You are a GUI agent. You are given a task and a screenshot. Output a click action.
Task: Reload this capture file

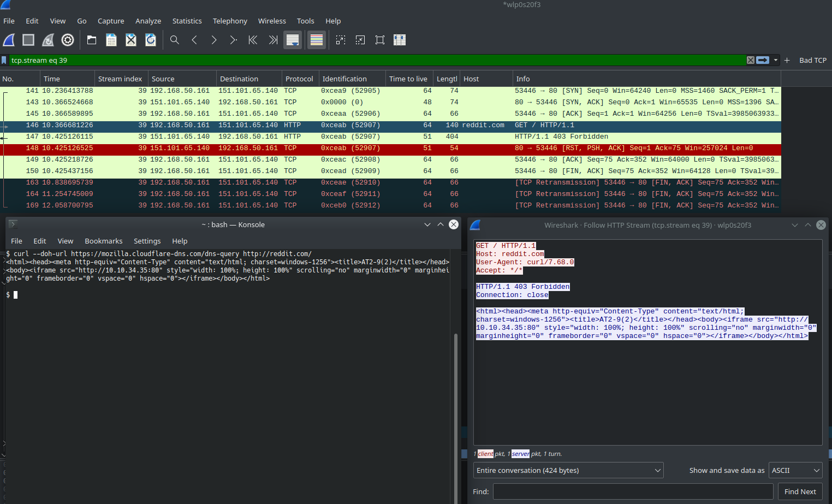click(151, 40)
